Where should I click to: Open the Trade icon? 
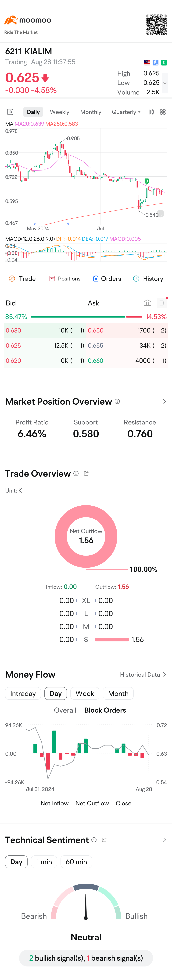click(12, 278)
